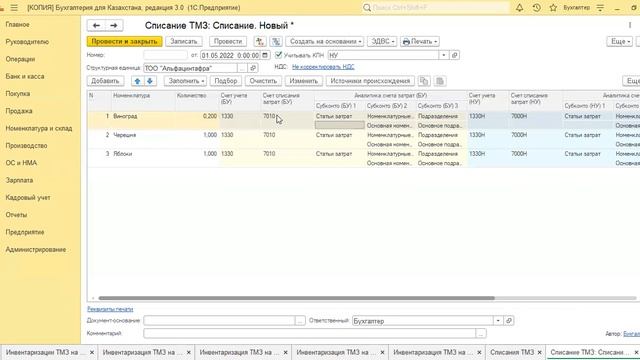Open the Отчеты section
This screenshot has width=640, height=360.
click(16, 215)
